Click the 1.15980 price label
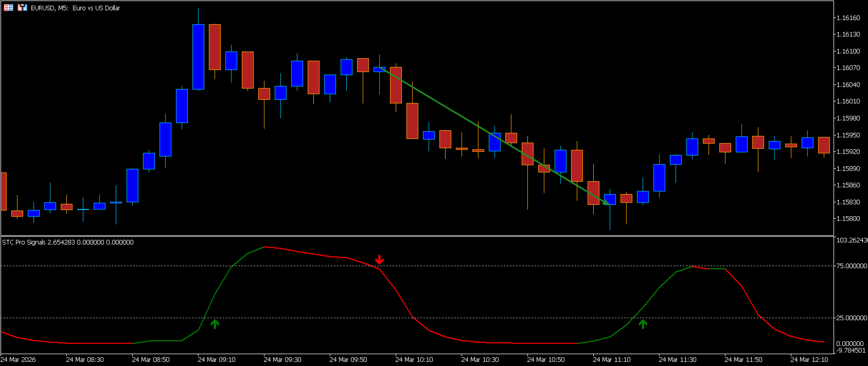Viewport: 868px width, 366px height. coord(848,118)
